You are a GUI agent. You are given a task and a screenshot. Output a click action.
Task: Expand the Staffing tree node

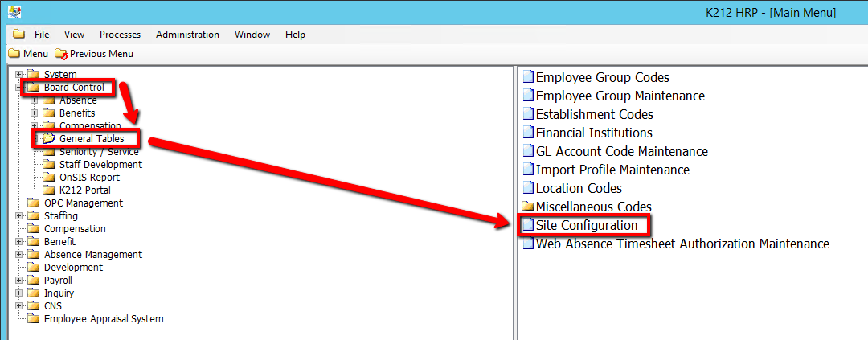point(19,216)
